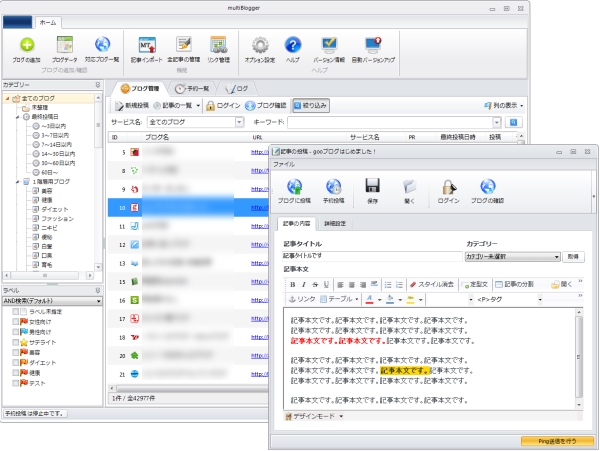Click 予約投稿 globe-clock icon
This screenshot has height=451, width=600.
(333, 187)
